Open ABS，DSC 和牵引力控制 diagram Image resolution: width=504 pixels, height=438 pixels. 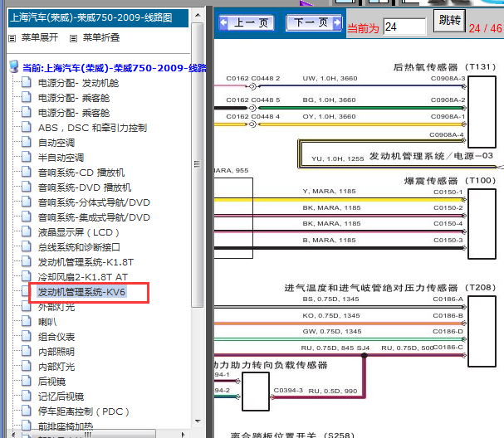tap(92, 128)
